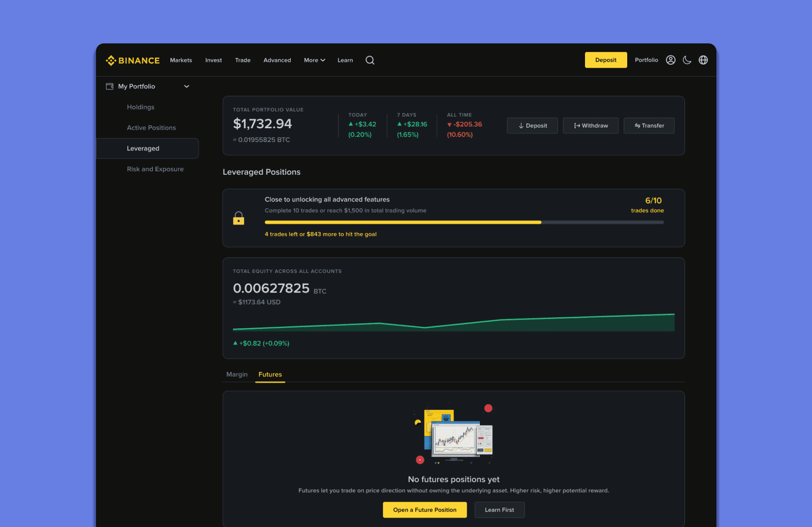Open the Markets menu item
Image resolution: width=812 pixels, height=527 pixels.
coord(181,60)
